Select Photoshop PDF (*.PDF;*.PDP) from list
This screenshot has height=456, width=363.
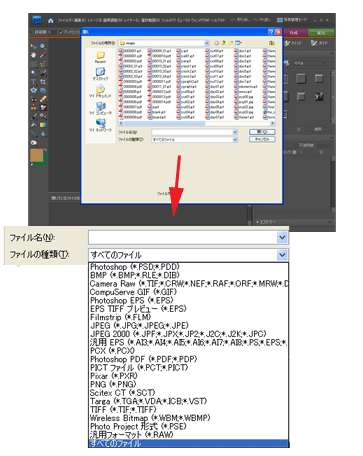point(144,359)
